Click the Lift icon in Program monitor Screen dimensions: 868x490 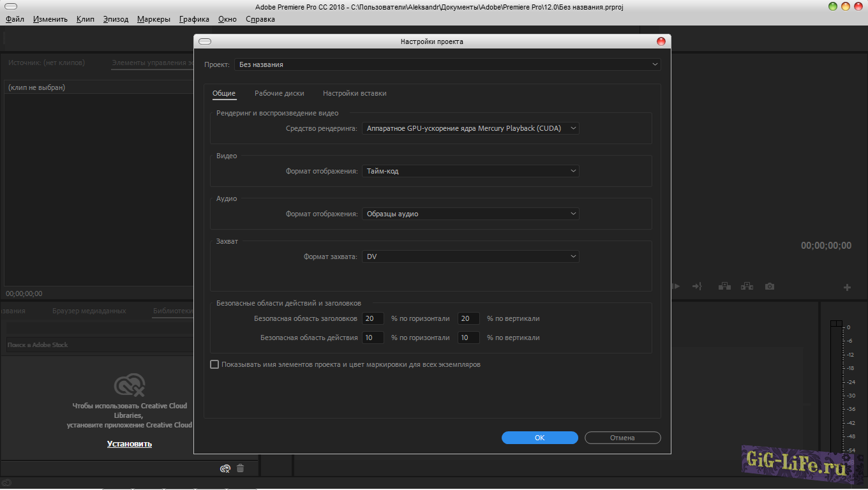[x=724, y=286]
